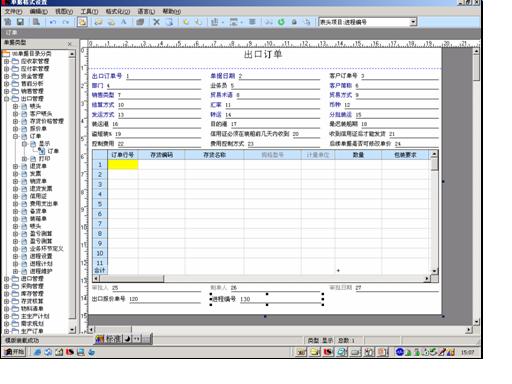The height and width of the screenshot is (384, 512).
Task: Click the Delete (X) toolbar icon
Action: 156,22
